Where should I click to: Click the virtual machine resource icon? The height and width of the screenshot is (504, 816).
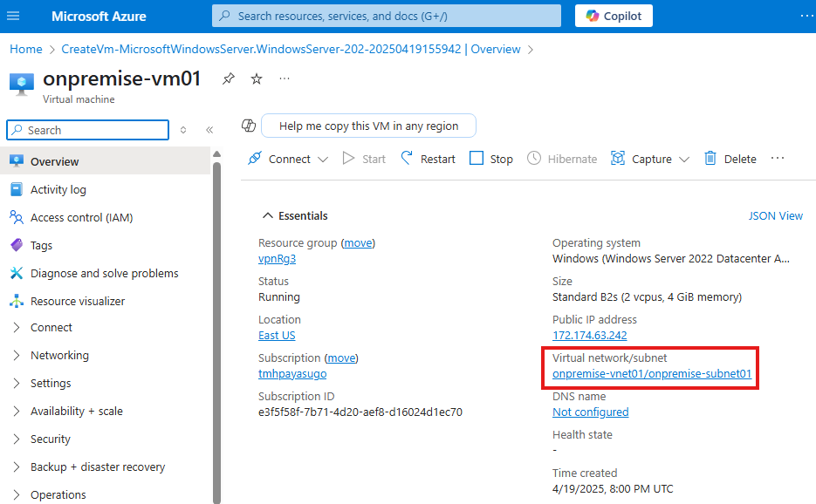pyautogui.click(x=21, y=84)
